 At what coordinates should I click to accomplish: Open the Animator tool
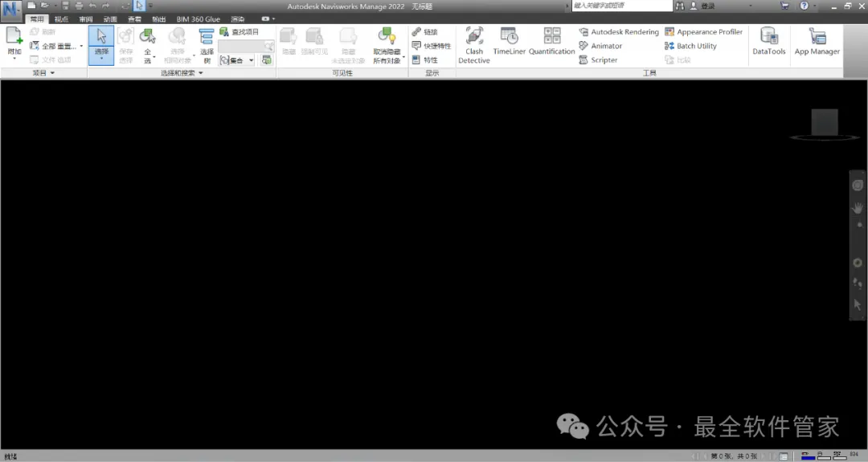[600, 46]
